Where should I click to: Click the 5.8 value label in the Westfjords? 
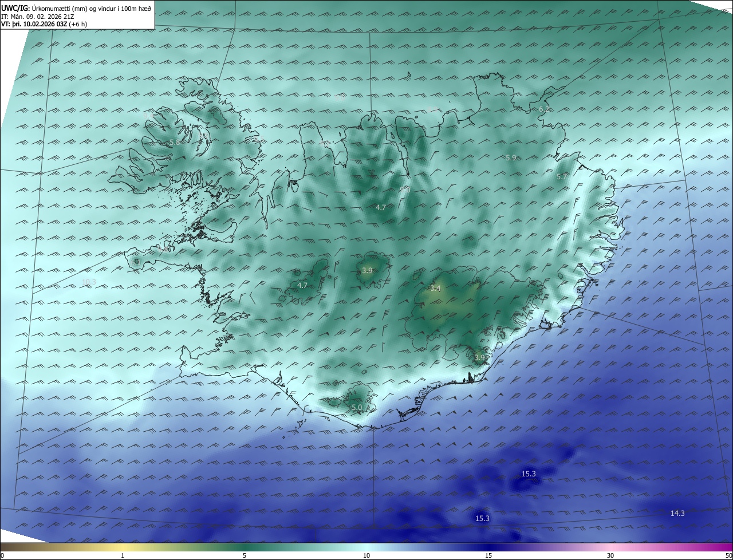[x=175, y=142]
